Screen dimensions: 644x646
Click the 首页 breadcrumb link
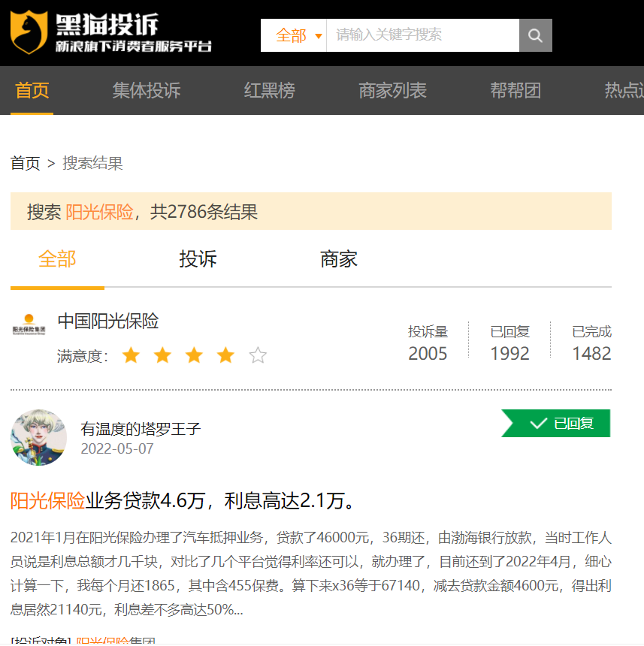25,163
